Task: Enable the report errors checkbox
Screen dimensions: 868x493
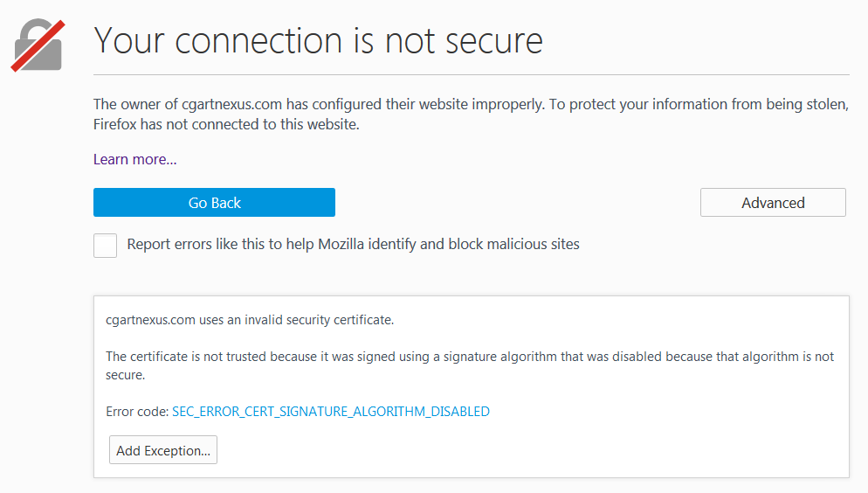Action: point(106,245)
